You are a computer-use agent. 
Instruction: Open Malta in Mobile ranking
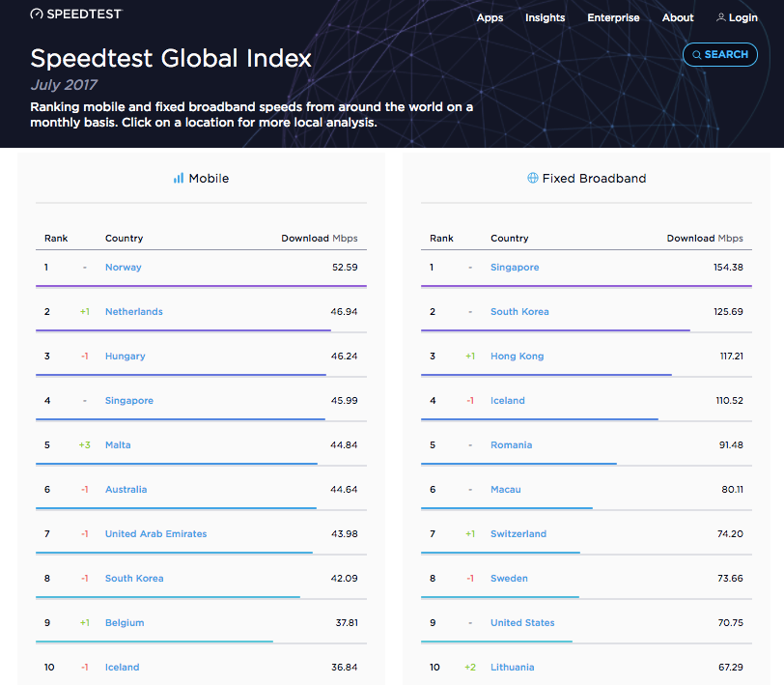click(118, 444)
